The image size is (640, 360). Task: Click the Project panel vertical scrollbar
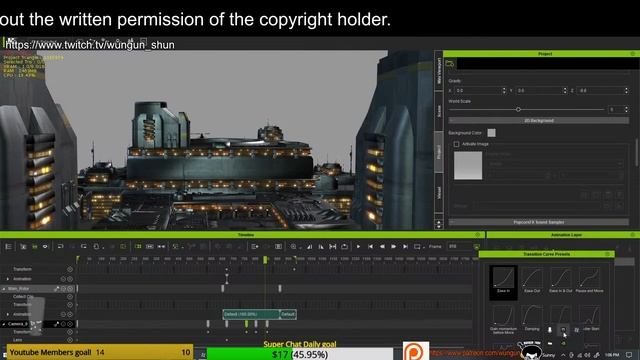pos(637,153)
